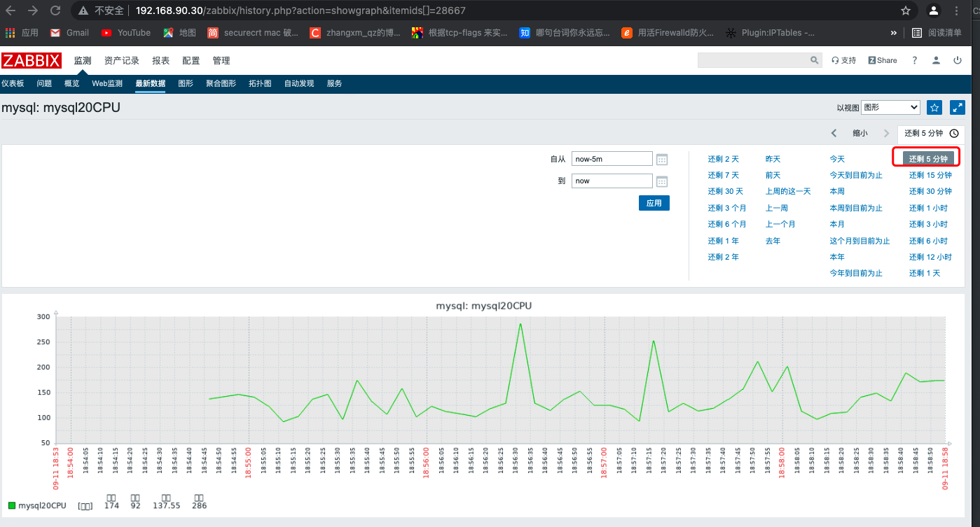Open the 监测 main menu
Screen dimensions: 980x527
(x=83, y=60)
